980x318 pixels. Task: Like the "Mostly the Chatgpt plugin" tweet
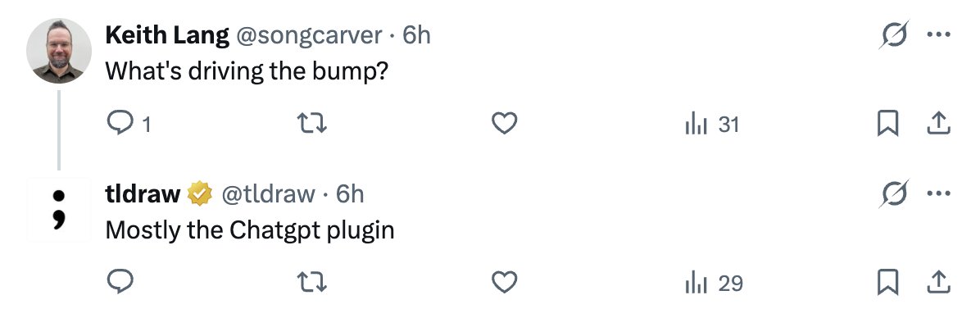click(504, 283)
